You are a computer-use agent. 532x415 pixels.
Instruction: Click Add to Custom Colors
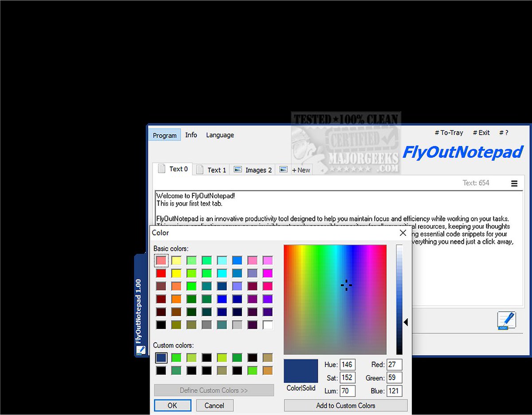[x=346, y=405]
